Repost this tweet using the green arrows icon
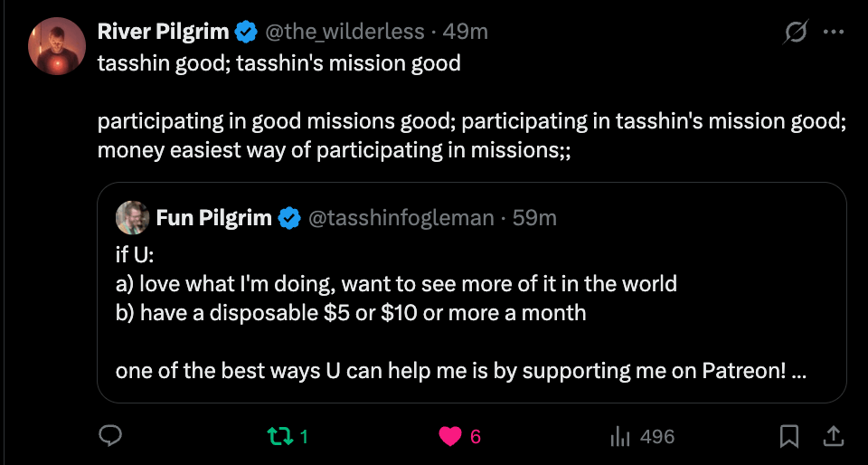The image size is (868, 465). (280, 437)
